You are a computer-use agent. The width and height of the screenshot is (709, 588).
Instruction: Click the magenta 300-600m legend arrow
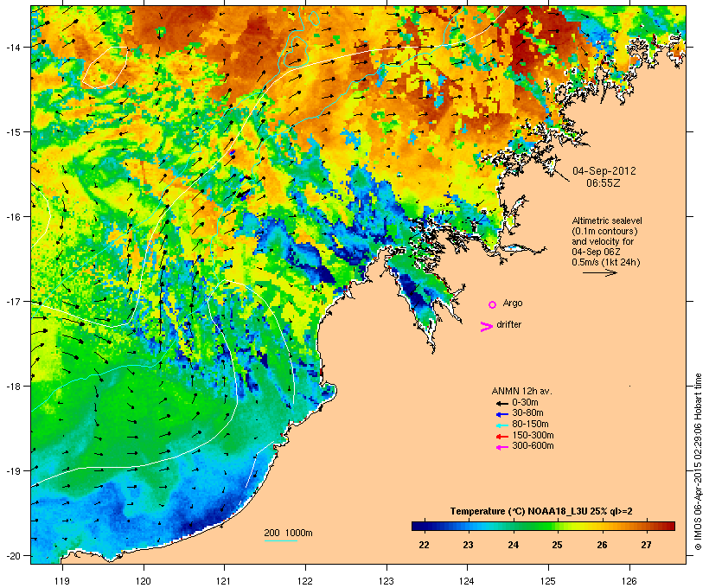[x=501, y=447]
